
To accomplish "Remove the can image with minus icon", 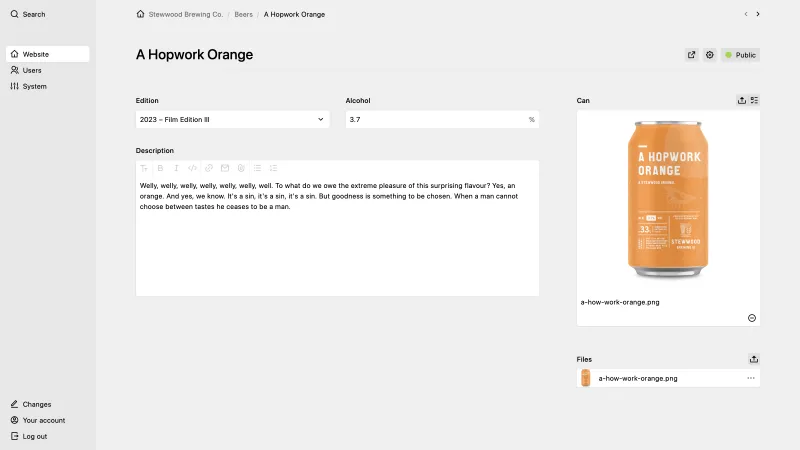I will [752, 318].
